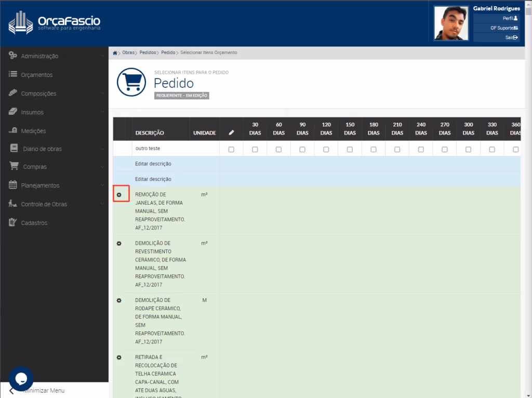Check the 300 DIAS box for outro teste

tap(468, 150)
